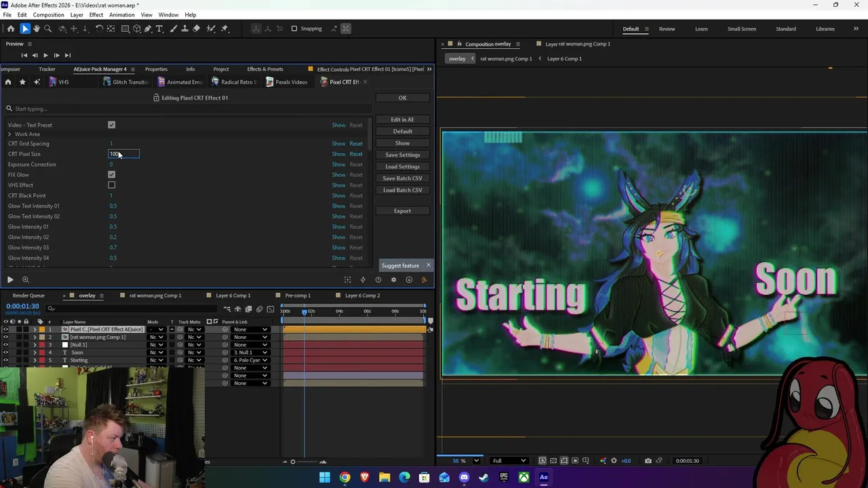Screen dimensions: 868x488
Task: Expand the Work Area group
Action: pyautogui.click(x=9, y=134)
